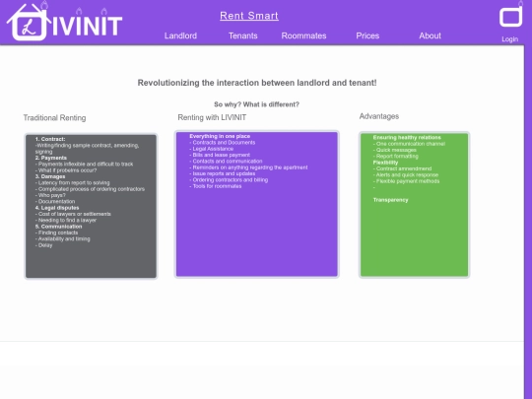The height and width of the screenshot is (399, 532).
Task: Click 'Quick messages' line
Action: (395, 150)
